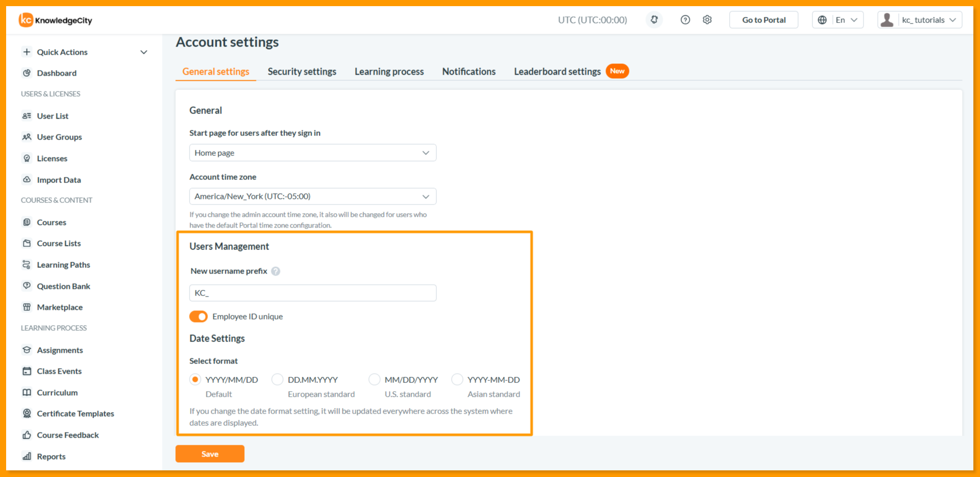Click the Learning Paths icon
Screen dimensions: 980x477
27,265
